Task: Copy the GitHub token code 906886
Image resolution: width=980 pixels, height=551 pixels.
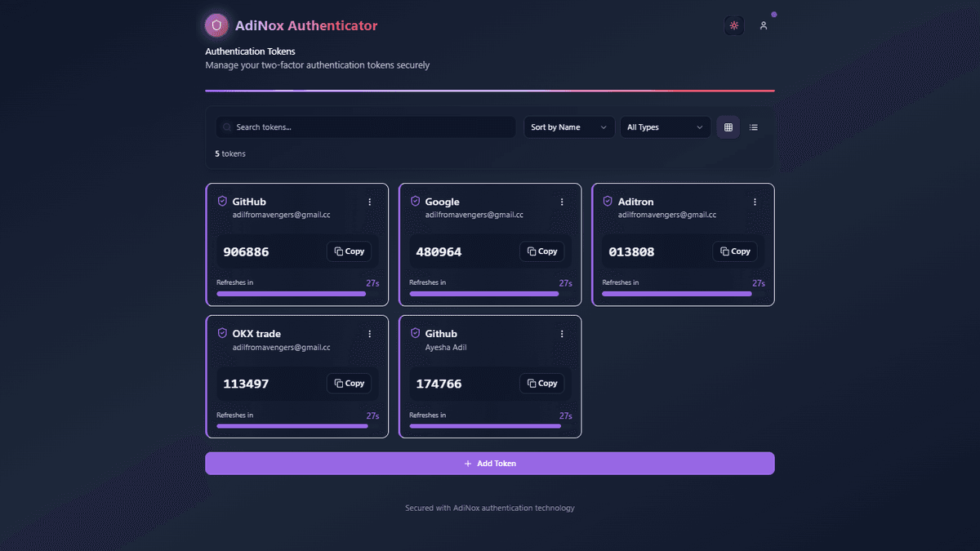Action: pyautogui.click(x=349, y=251)
